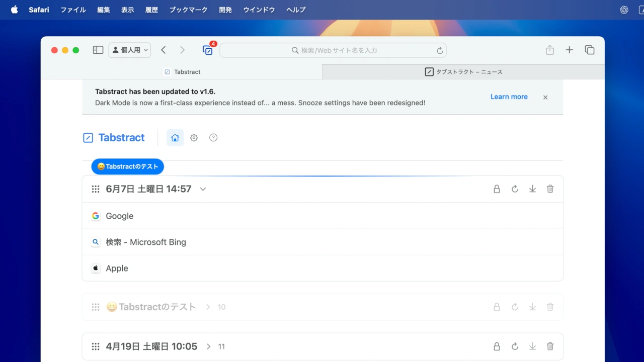
Task: Open the Tabstract settings gear
Action: pos(194,137)
